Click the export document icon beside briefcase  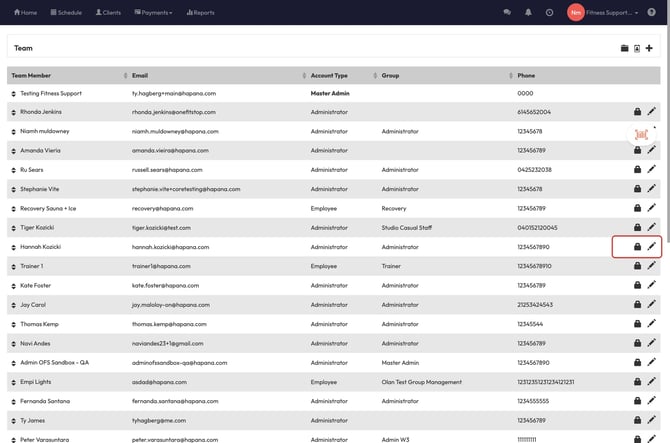[637, 48]
